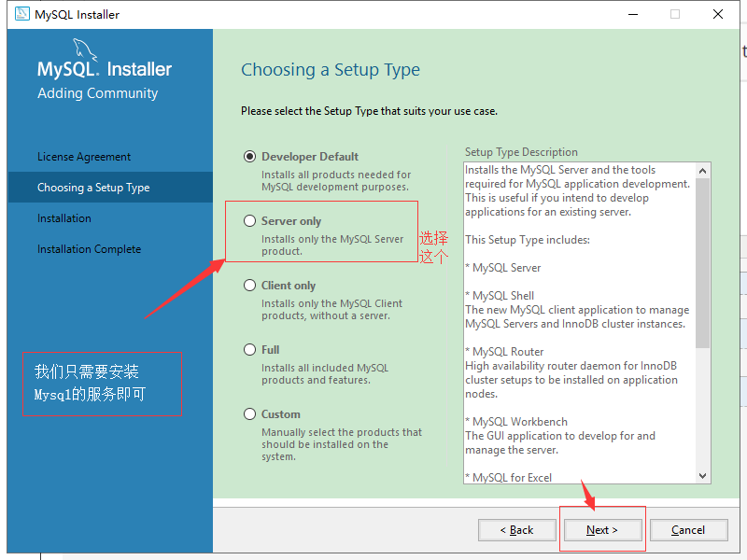The image size is (747, 560).
Task: Click 'This Setup Type includes:' text
Action: click(x=528, y=240)
